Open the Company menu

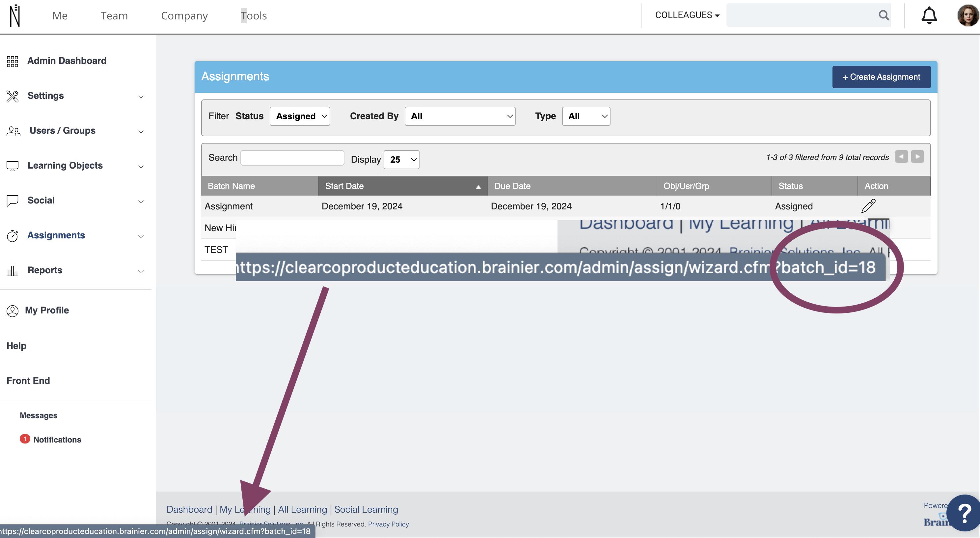point(184,15)
